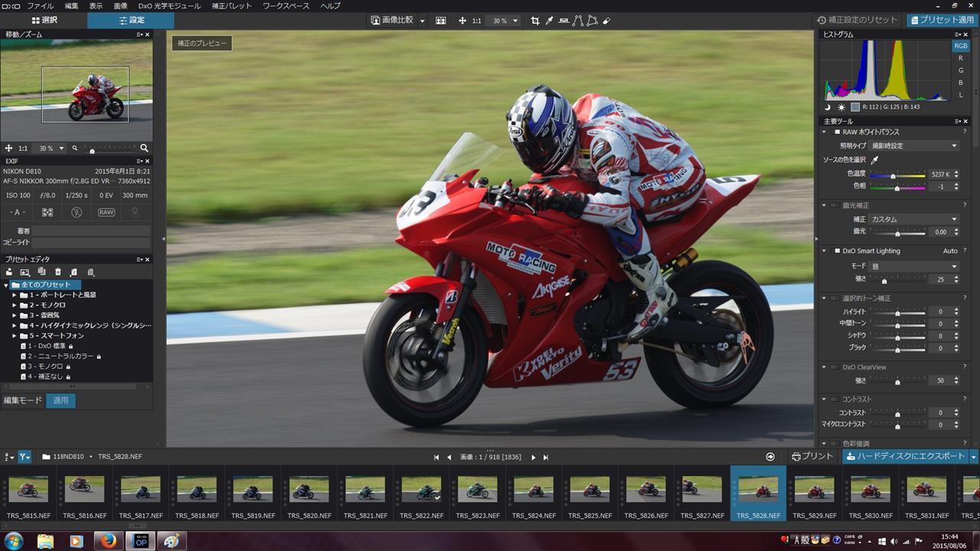Choose the rectangle perspective correction tool
980x551 pixels.
pos(592,21)
